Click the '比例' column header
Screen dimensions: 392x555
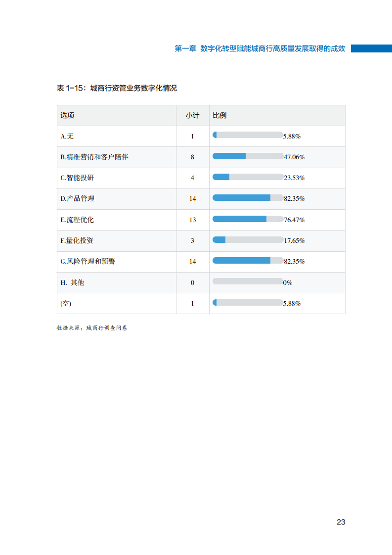(219, 115)
